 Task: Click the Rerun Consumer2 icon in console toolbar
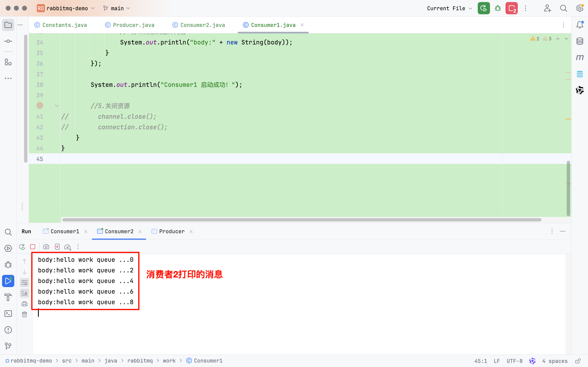[x=22, y=247]
